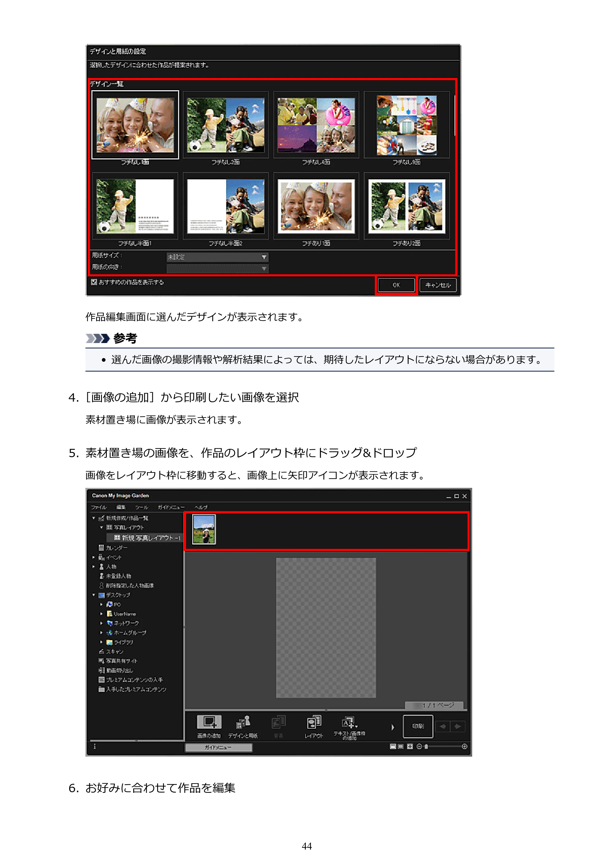Click キャンセル (Cancel) in the design dialog
The height and width of the screenshot is (868, 614).
438,285
